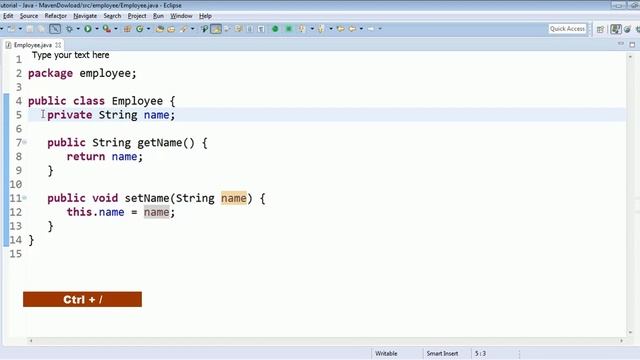This screenshot has width=640, height=360.
Task: Expand the Debug dropdown arrow
Action: [x=78, y=29]
